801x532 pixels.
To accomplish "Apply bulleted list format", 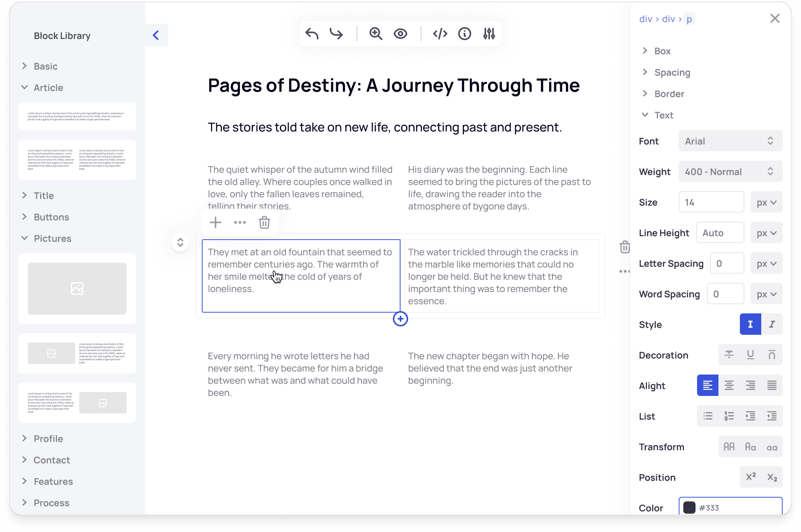I will click(708, 416).
